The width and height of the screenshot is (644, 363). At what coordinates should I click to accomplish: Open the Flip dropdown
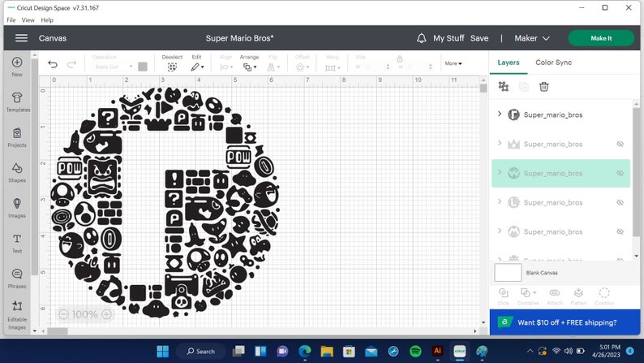(273, 67)
